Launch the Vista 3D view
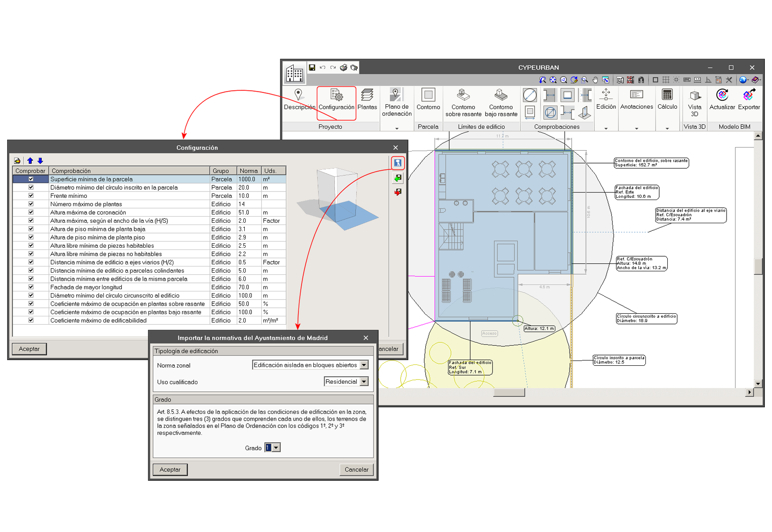 [x=694, y=102]
